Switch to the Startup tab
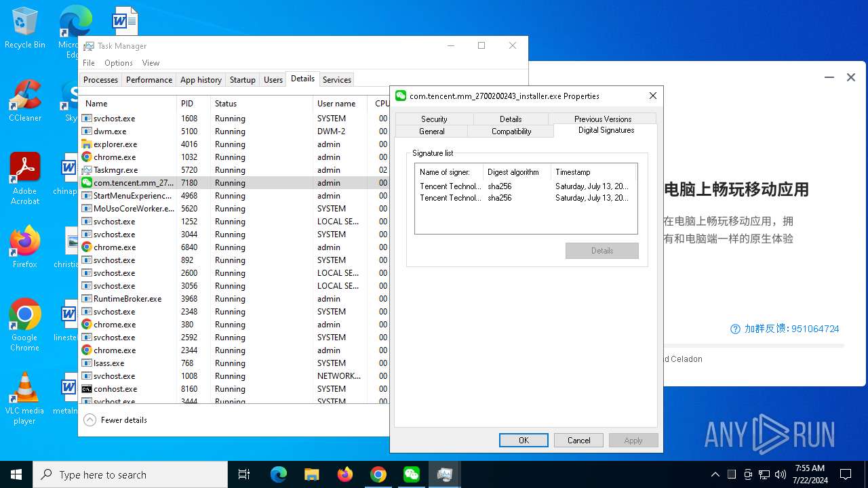 242,79
